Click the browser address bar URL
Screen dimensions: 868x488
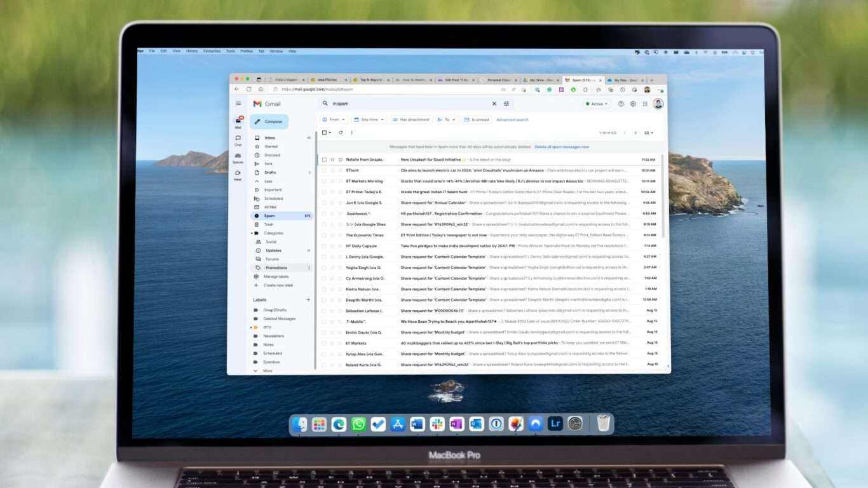317,90
